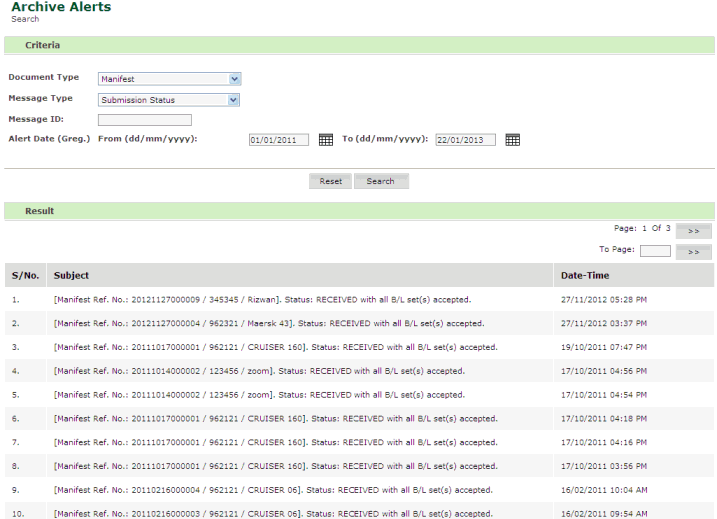Open the From date calendar picker icon
The width and height of the screenshot is (717, 519).
(x=326, y=140)
